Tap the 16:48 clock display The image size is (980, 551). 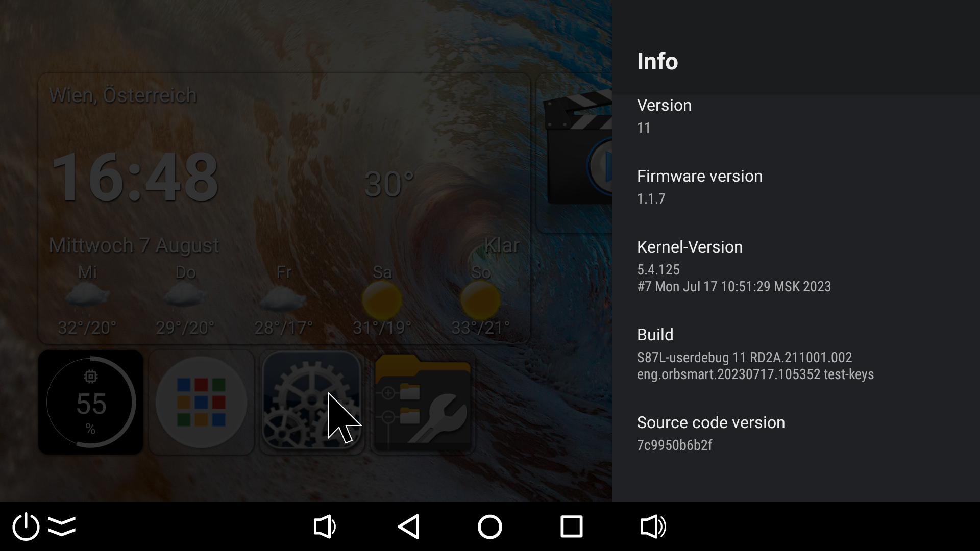[x=135, y=177]
